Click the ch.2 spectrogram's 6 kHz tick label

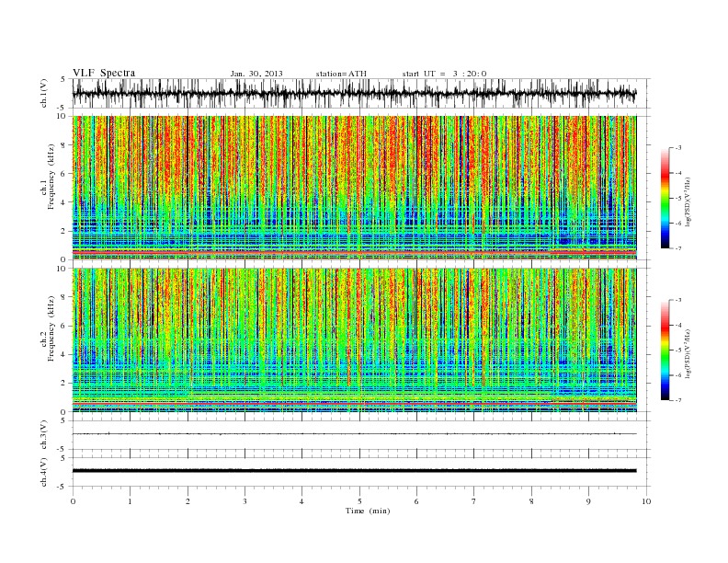[64, 326]
